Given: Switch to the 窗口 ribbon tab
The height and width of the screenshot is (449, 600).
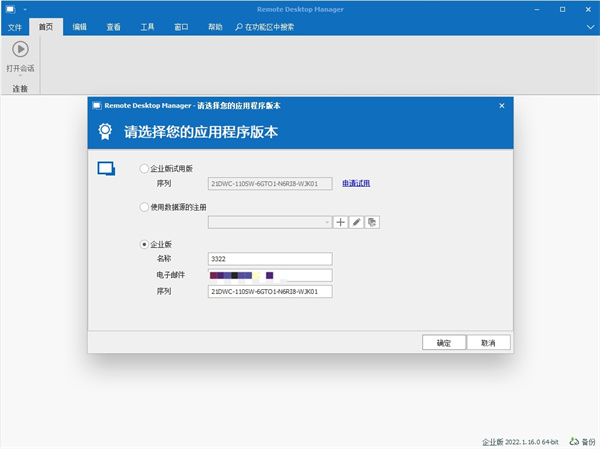Looking at the screenshot, I should click(181, 27).
